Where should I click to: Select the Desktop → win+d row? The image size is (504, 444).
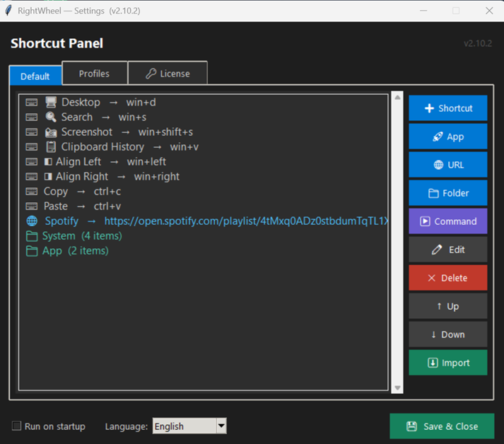click(x=203, y=103)
